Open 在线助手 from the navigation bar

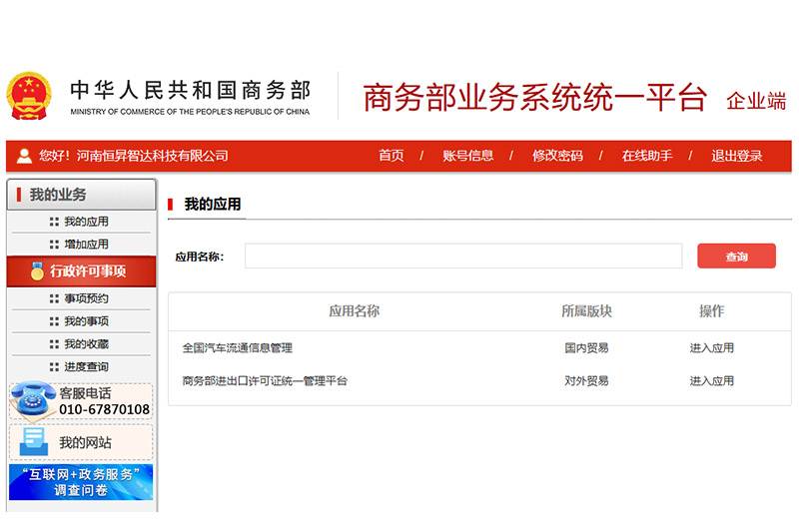[x=646, y=156]
